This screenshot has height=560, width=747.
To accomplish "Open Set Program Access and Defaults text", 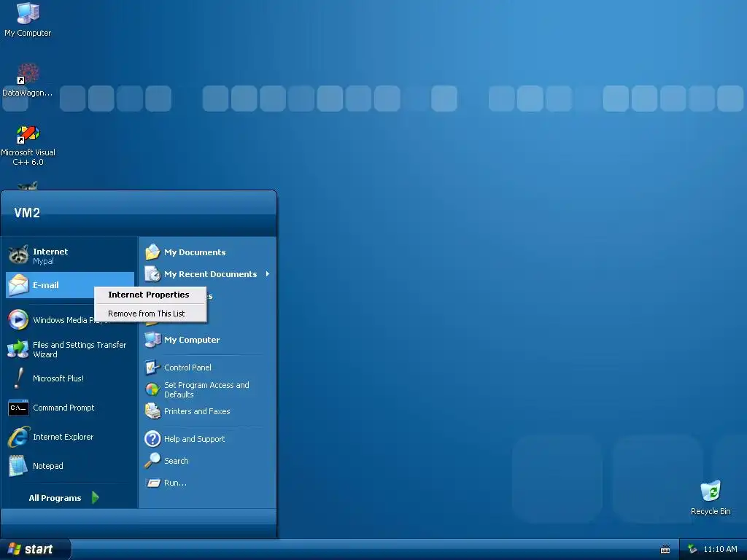I will tap(206, 389).
